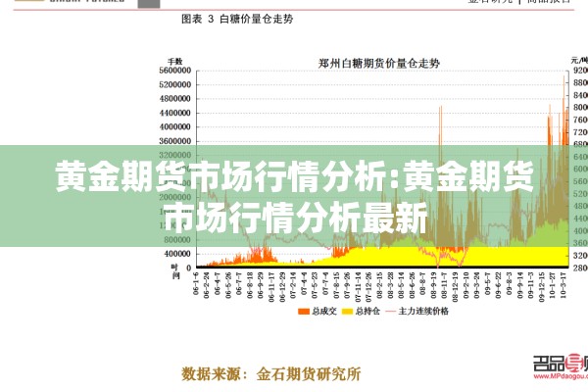Image resolution: width=588 pixels, height=392 pixels.
Task: Select the 主力连续价格 legend label
Action: click(423, 311)
